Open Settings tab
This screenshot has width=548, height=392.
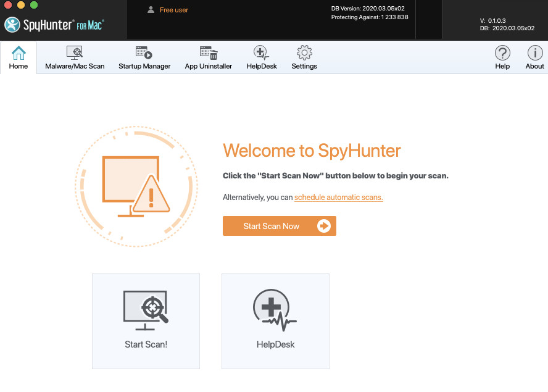point(304,57)
